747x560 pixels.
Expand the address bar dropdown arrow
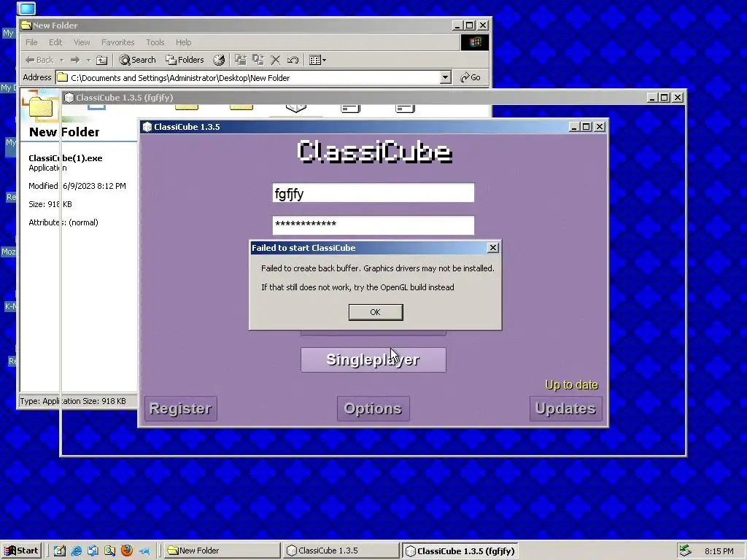point(446,77)
